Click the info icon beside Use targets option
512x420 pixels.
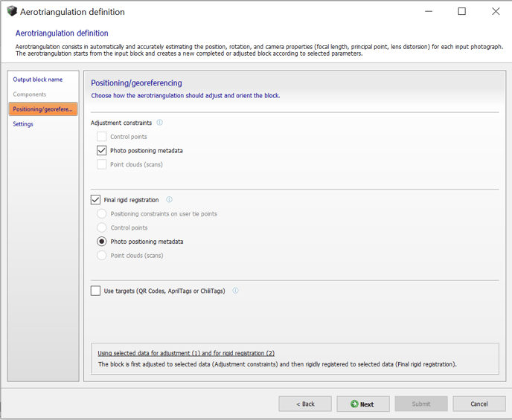click(235, 291)
